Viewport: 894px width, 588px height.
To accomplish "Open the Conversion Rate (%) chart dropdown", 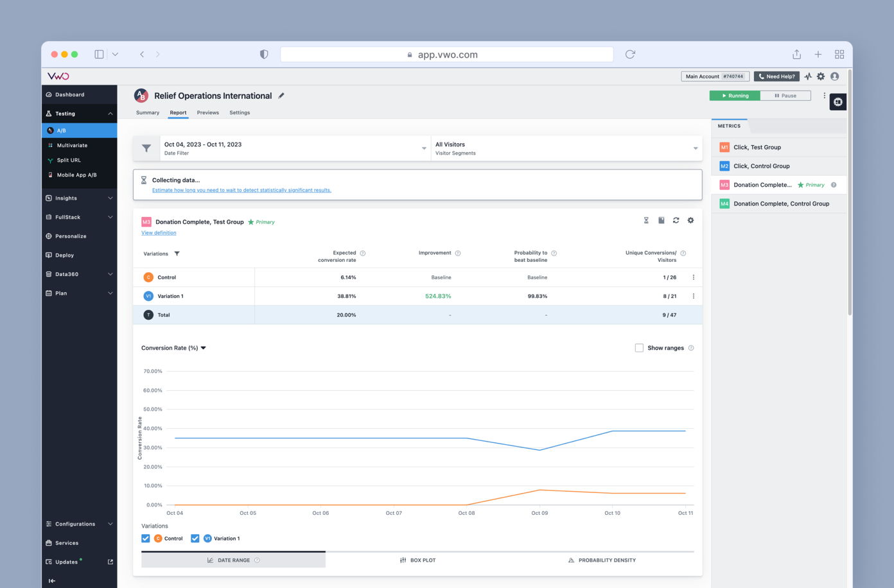I will (x=173, y=348).
